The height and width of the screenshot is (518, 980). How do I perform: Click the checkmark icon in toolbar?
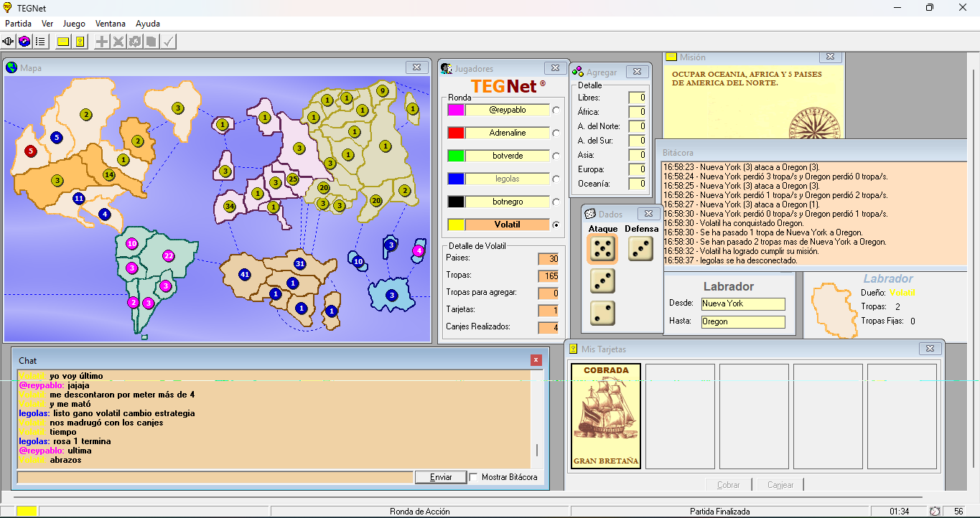click(x=168, y=42)
